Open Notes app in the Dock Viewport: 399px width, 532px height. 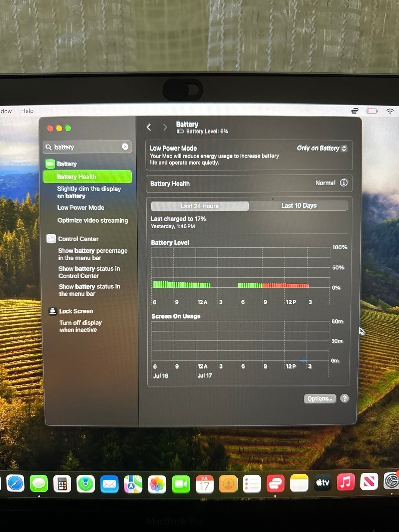[x=299, y=483]
